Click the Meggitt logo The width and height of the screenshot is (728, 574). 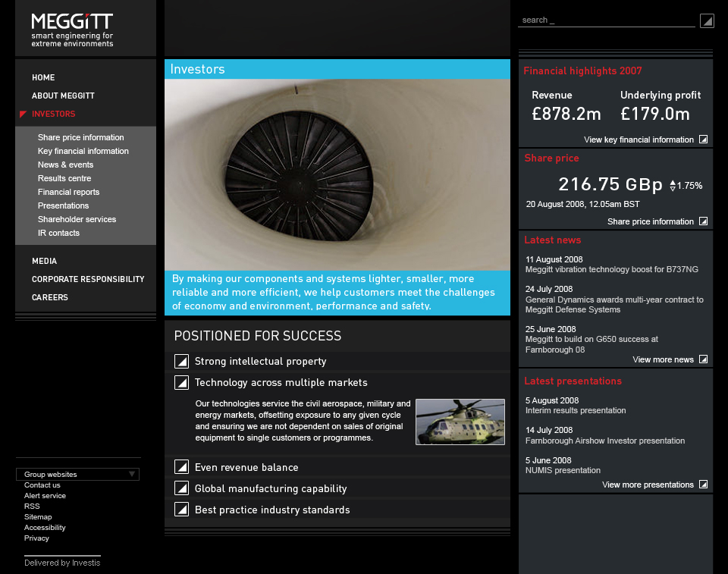click(x=72, y=30)
